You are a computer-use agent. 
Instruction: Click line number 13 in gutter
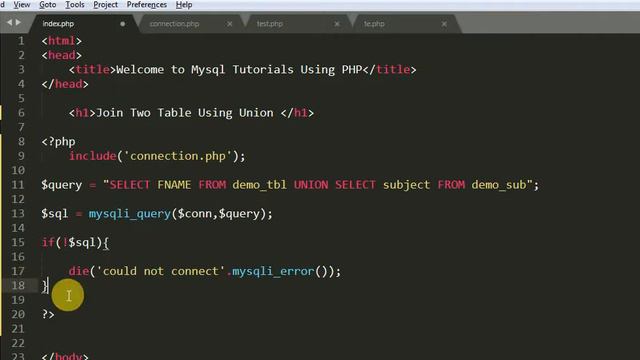pos(18,213)
